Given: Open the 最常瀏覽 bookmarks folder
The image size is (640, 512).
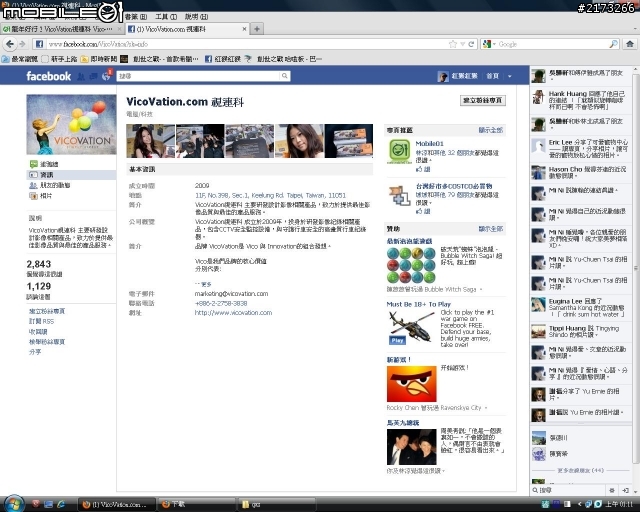Looking at the screenshot, I should 20,59.
